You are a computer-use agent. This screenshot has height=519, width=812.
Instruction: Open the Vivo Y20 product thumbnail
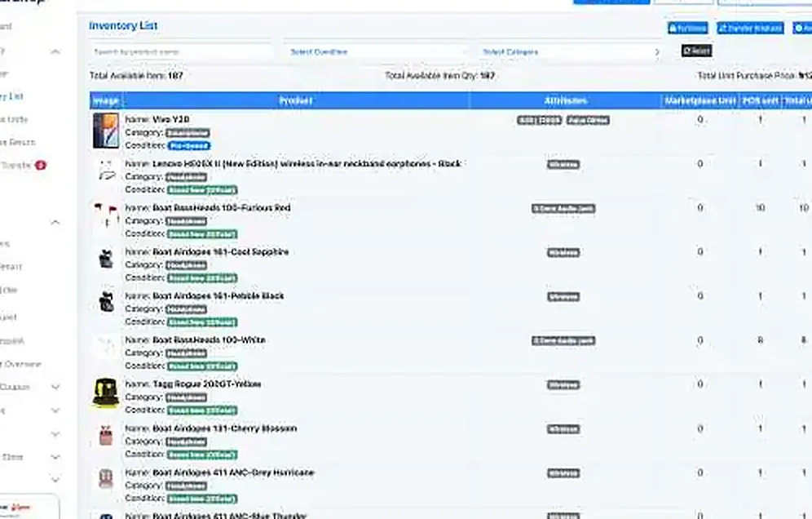106,131
